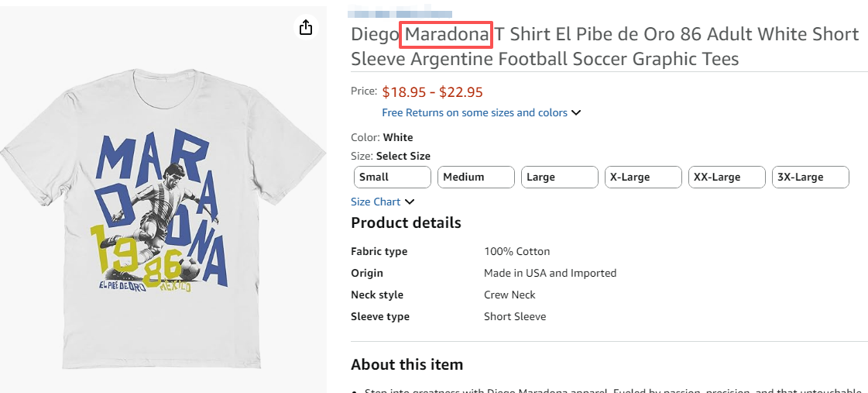
Task: Pick the Large size option
Action: [x=559, y=178]
